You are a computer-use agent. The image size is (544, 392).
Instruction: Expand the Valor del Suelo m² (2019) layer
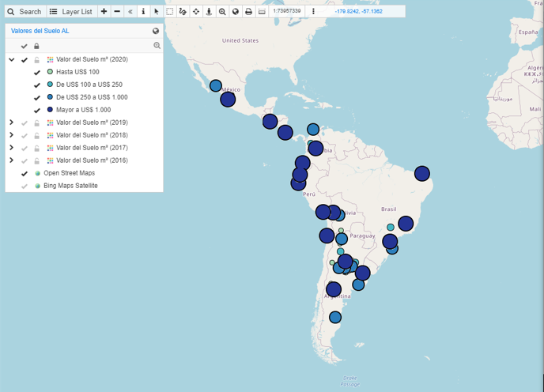point(12,122)
